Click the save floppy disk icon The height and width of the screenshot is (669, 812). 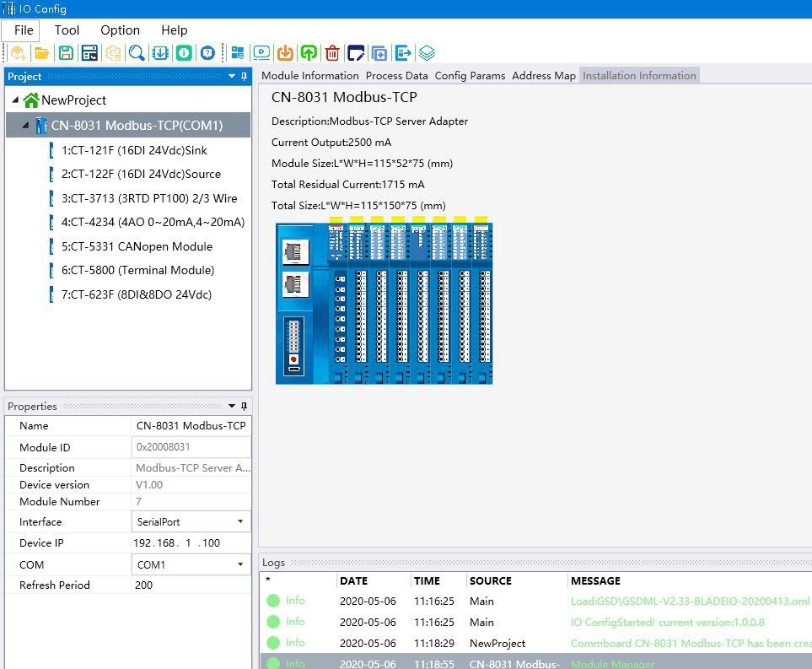tap(66, 53)
